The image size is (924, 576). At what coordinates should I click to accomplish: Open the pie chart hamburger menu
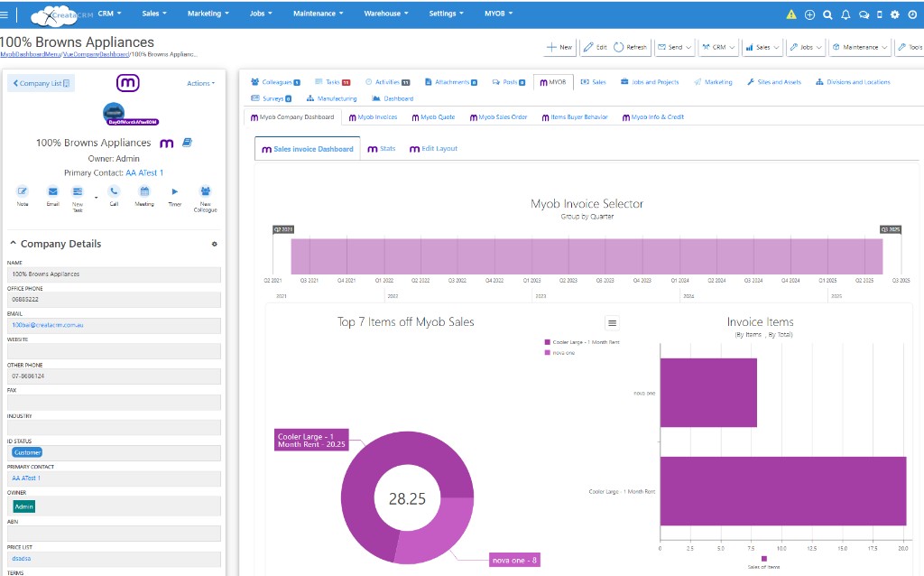pyautogui.click(x=613, y=323)
